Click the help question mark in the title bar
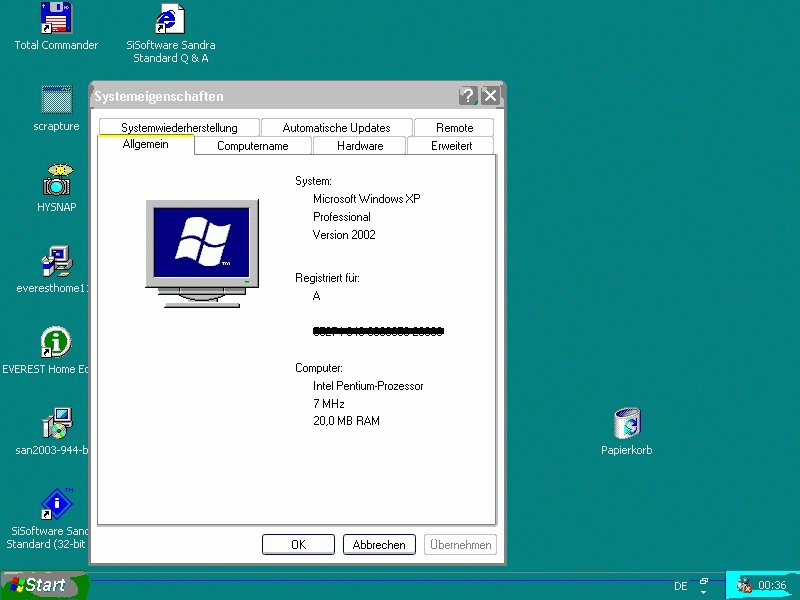Image resolution: width=800 pixels, height=600 pixels. [467, 96]
